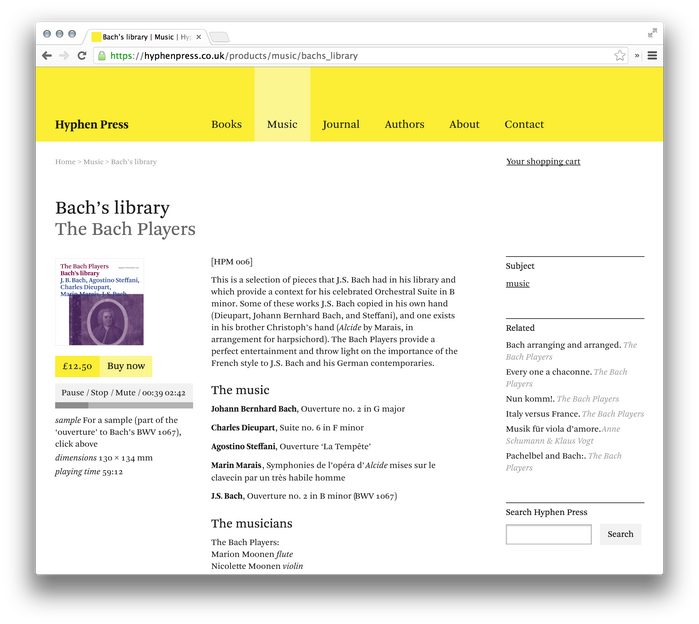Click the Search button
Image resolution: width=699 pixels, height=624 pixels.
point(620,534)
